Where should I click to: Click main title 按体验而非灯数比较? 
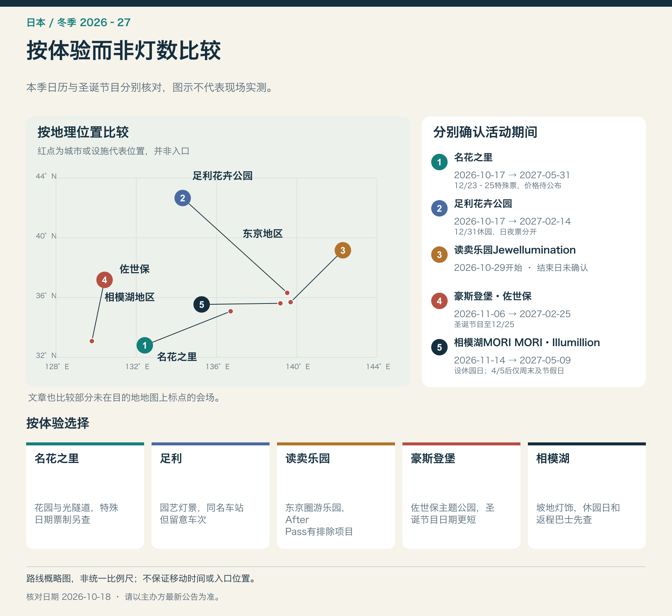click(124, 50)
